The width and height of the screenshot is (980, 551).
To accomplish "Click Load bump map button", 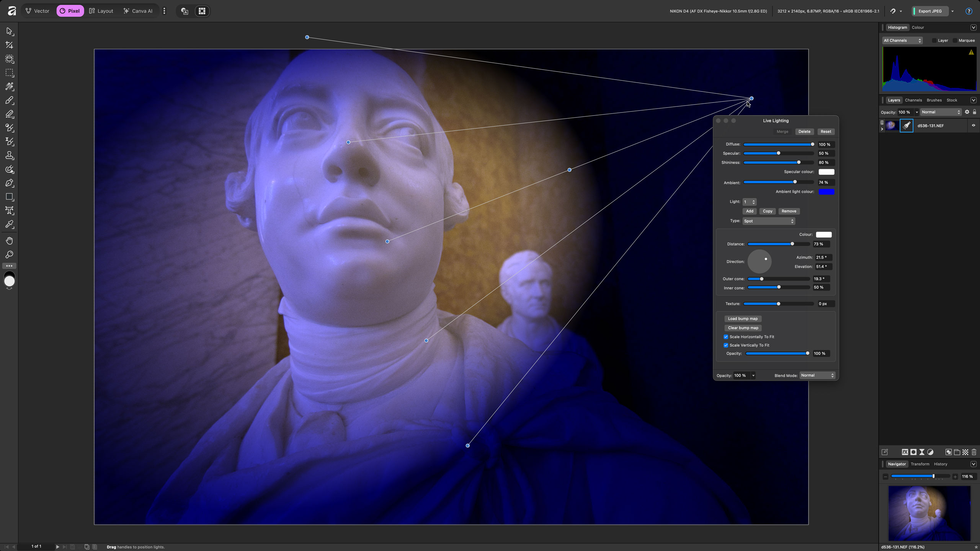I will pos(743,319).
